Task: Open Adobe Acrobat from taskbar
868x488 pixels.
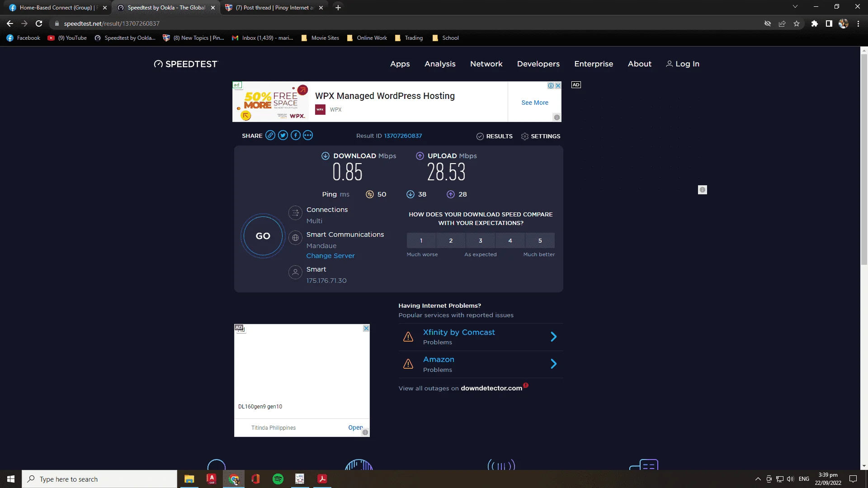Action: (x=322, y=479)
